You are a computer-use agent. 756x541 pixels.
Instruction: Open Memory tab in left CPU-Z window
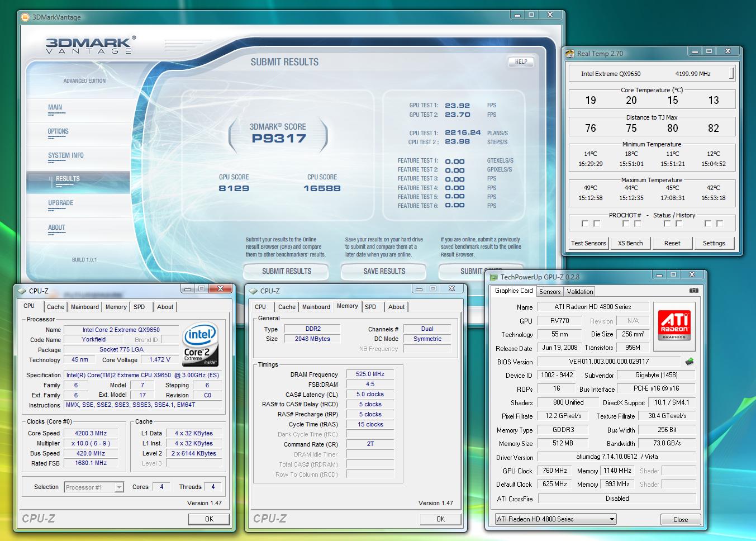tap(116, 307)
